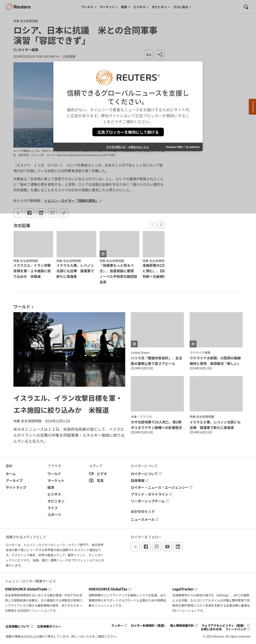Click お問合せはこちら link in popup
This screenshot has height=644, width=256.
tap(138, 147)
